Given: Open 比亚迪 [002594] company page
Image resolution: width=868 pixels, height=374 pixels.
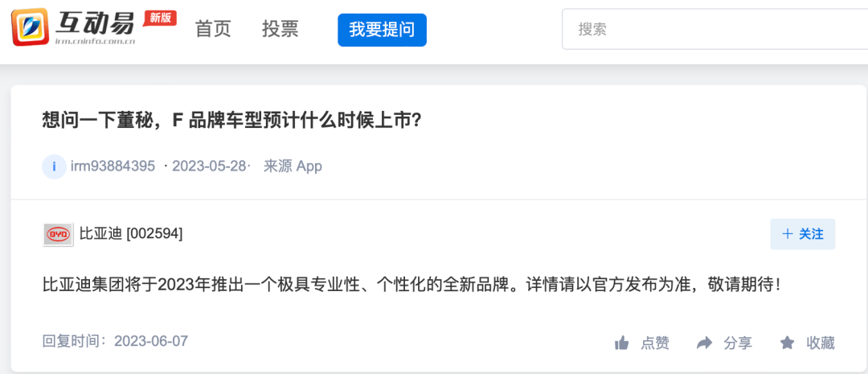Looking at the screenshot, I should coord(131,234).
